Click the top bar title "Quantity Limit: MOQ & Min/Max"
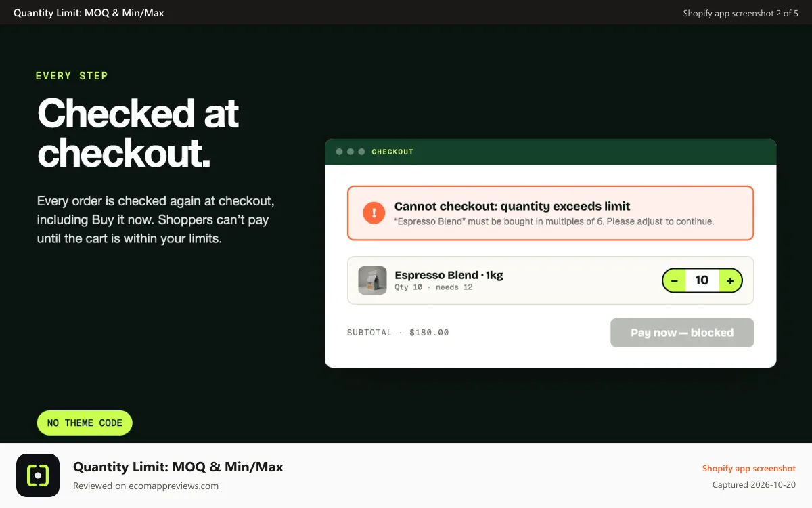This screenshot has height=508, width=812. tap(89, 13)
